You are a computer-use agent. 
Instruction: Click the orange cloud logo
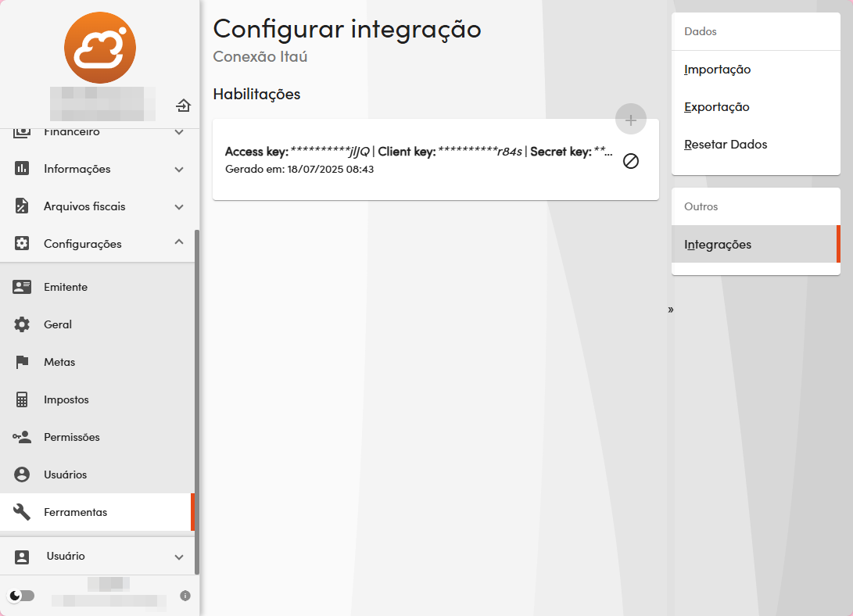[x=100, y=48]
